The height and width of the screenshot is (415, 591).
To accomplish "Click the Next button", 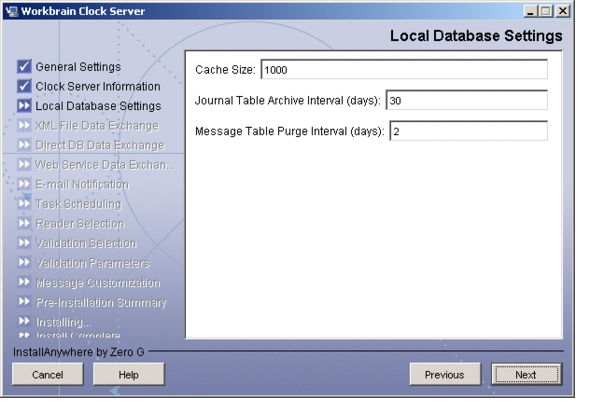I will [x=527, y=374].
